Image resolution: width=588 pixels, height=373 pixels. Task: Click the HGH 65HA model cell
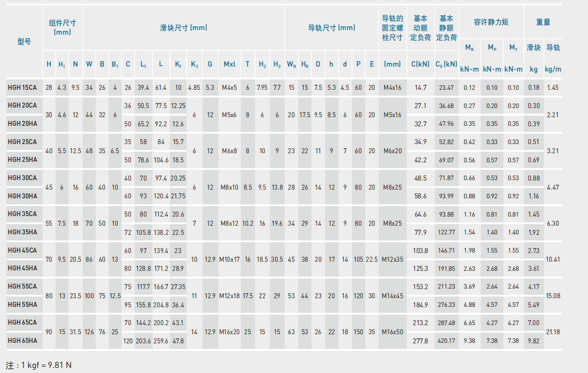[22, 341]
